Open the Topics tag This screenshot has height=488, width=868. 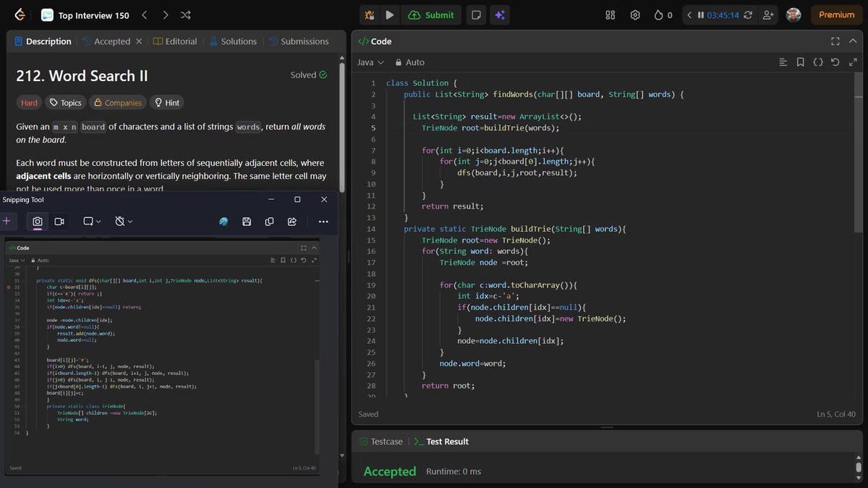coord(65,103)
